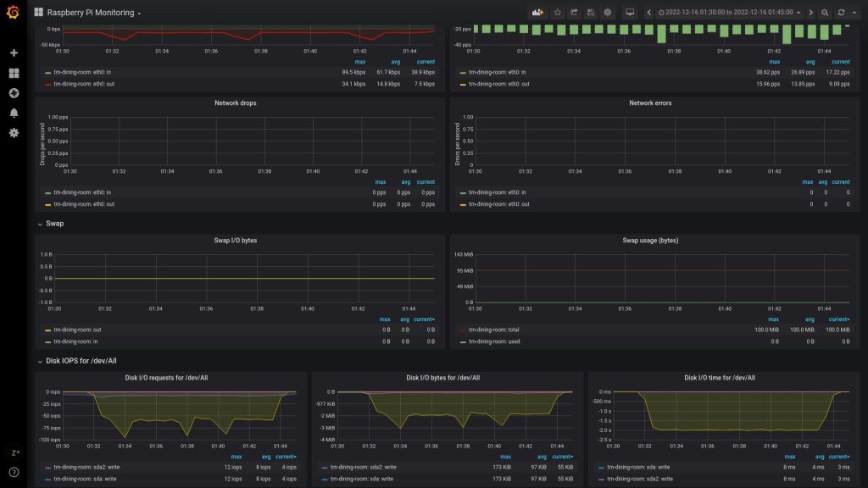This screenshot has height=488, width=868.
Task: Open the time range picker dropdown
Action: pos(730,13)
